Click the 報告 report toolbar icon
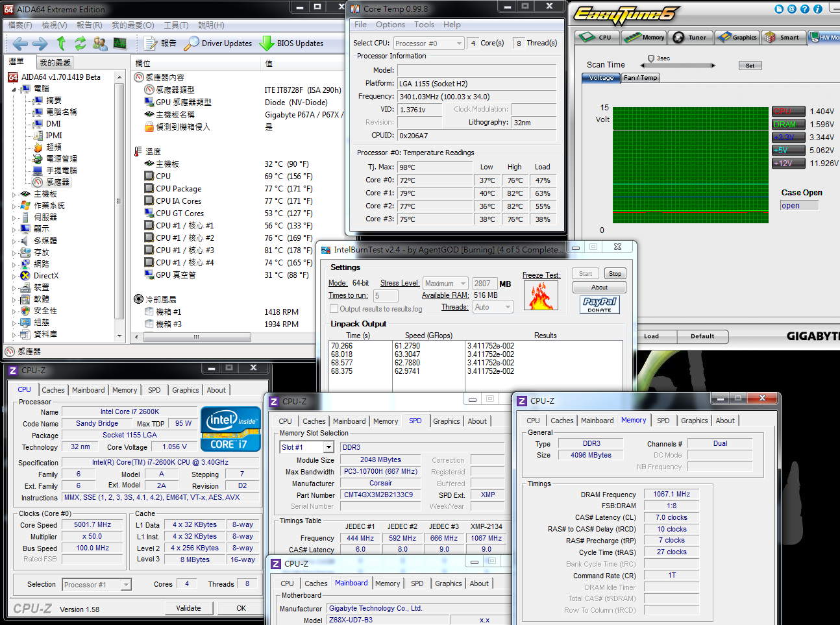The height and width of the screenshot is (625, 840). (x=160, y=43)
